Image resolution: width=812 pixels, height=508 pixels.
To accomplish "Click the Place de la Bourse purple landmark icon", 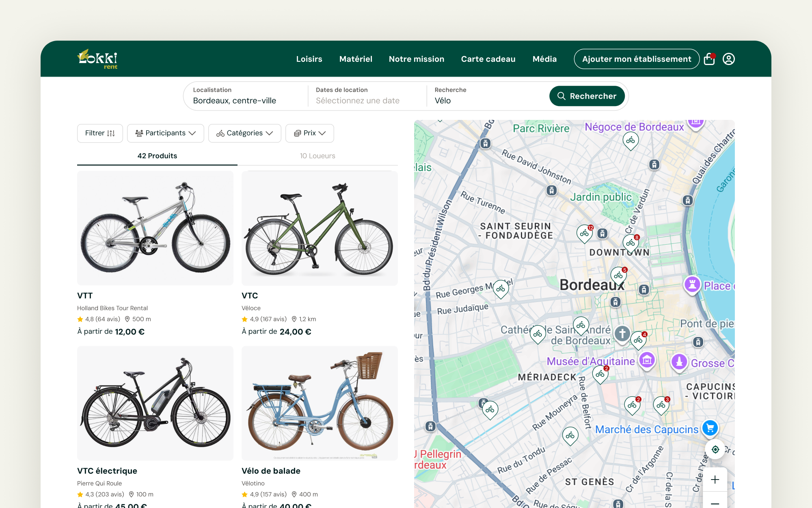I will coord(692,284).
